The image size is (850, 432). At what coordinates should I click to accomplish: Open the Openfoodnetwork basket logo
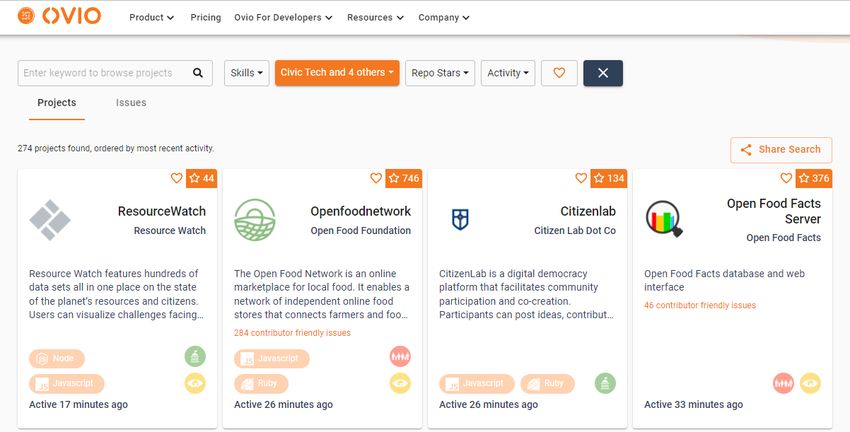(x=255, y=220)
